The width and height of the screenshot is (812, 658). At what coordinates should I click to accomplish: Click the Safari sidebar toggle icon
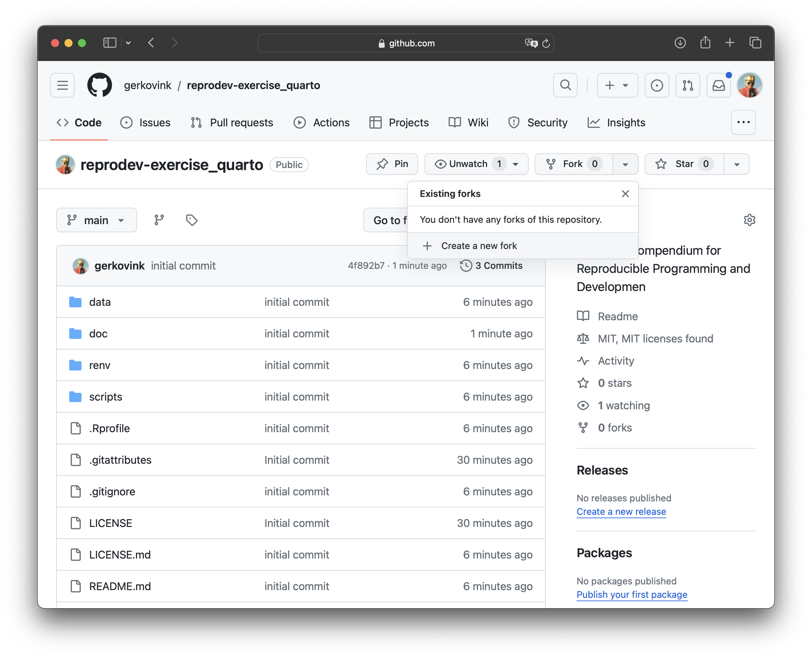tap(110, 43)
